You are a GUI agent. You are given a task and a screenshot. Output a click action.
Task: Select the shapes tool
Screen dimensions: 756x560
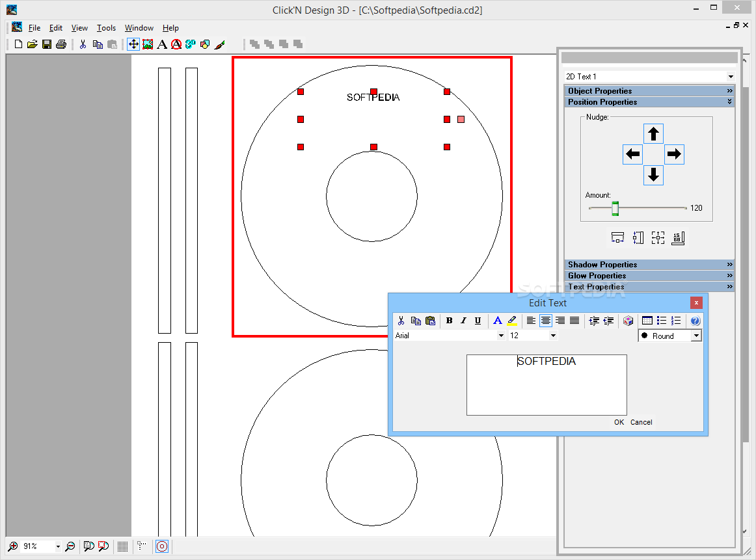(206, 44)
